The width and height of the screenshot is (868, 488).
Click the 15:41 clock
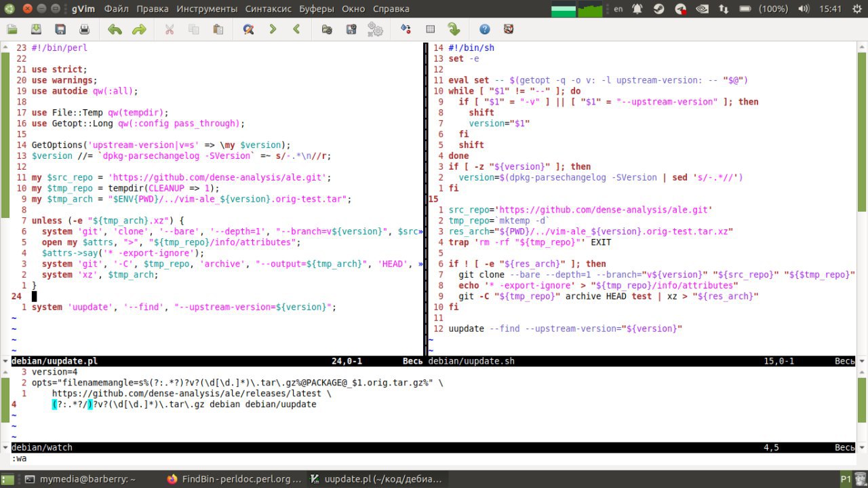pyautogui.click(x=830, y=9)
